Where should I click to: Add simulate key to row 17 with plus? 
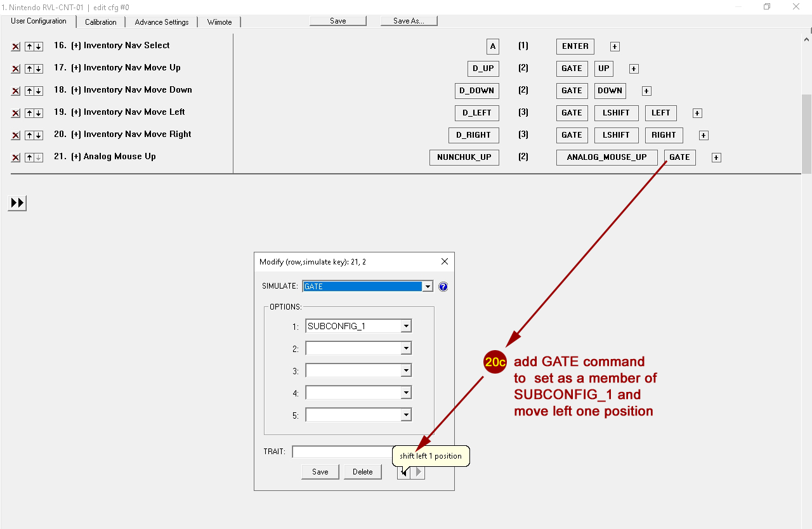[634, 69]
